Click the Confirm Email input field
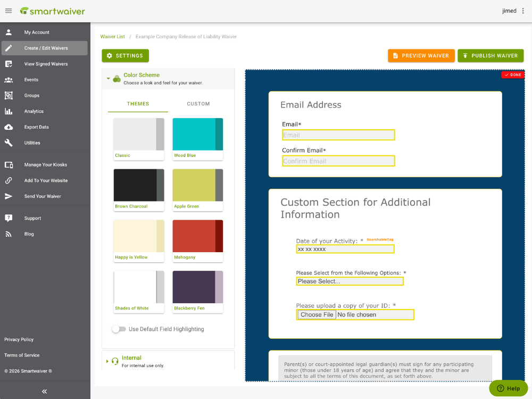 (338, 161)
